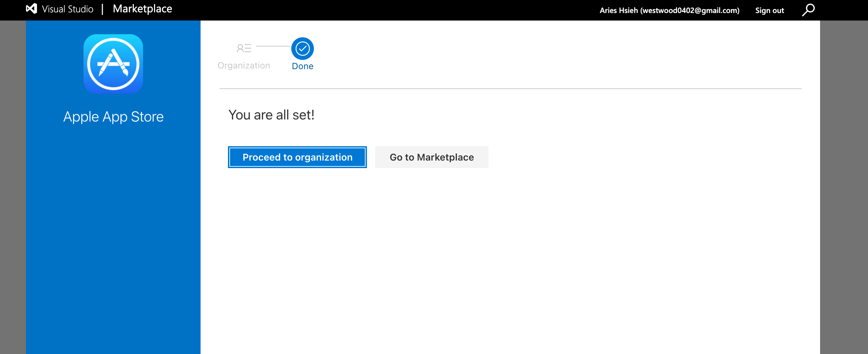Select the Organization step icon
The image size is (868, 354).
point(244,48)
